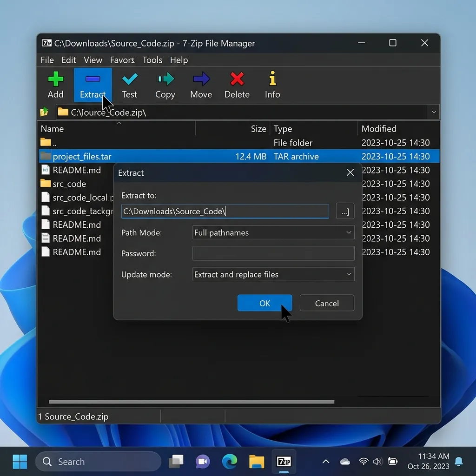
Task: Click the browse button next to Extract to
Action: [345, 212]
